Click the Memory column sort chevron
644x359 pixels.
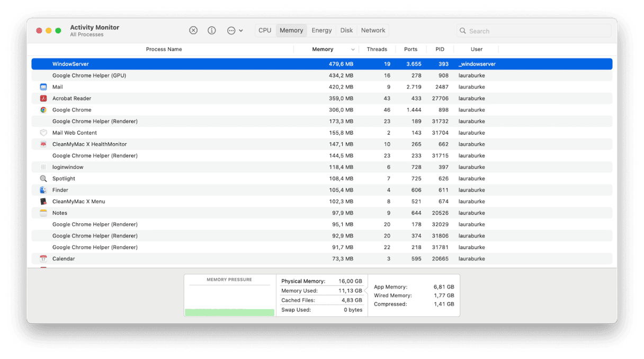tap(352, 49)
